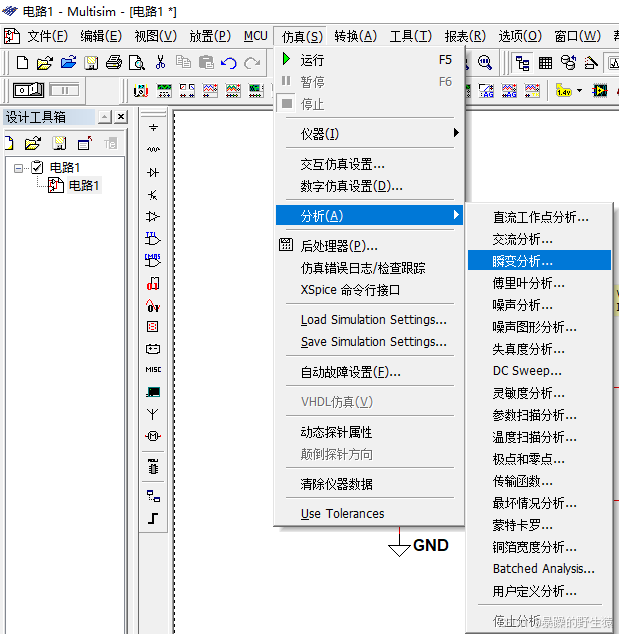Image resolution: width=619 pixels, height=634 pixels.
Task: Toggle the simulation run switch
Action: [28, 90]
